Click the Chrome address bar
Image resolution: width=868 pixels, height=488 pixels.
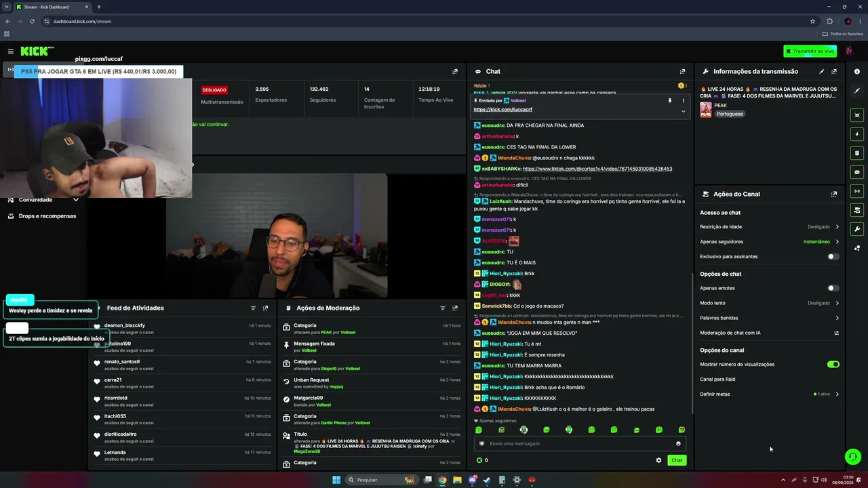coord(427,21)
